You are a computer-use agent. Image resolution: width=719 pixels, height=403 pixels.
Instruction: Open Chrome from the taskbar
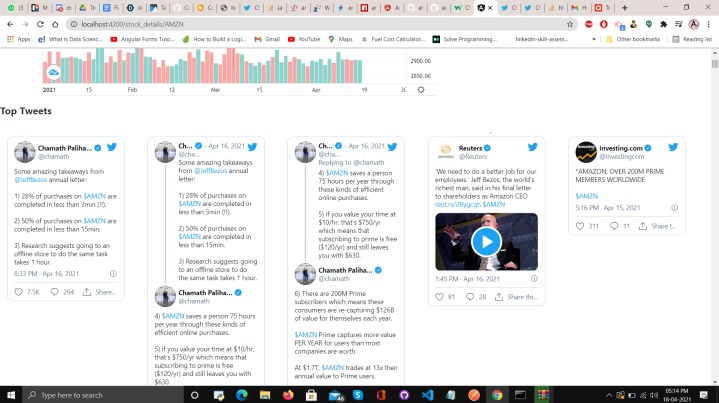click(497, 395)
